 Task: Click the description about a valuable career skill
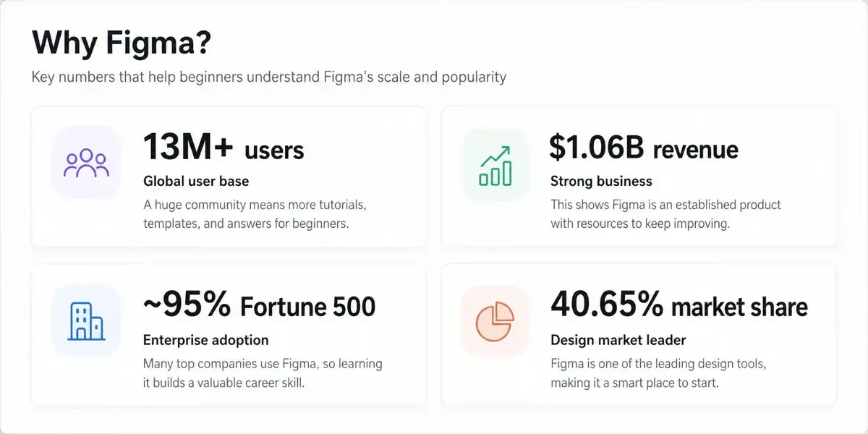[263, 373]
